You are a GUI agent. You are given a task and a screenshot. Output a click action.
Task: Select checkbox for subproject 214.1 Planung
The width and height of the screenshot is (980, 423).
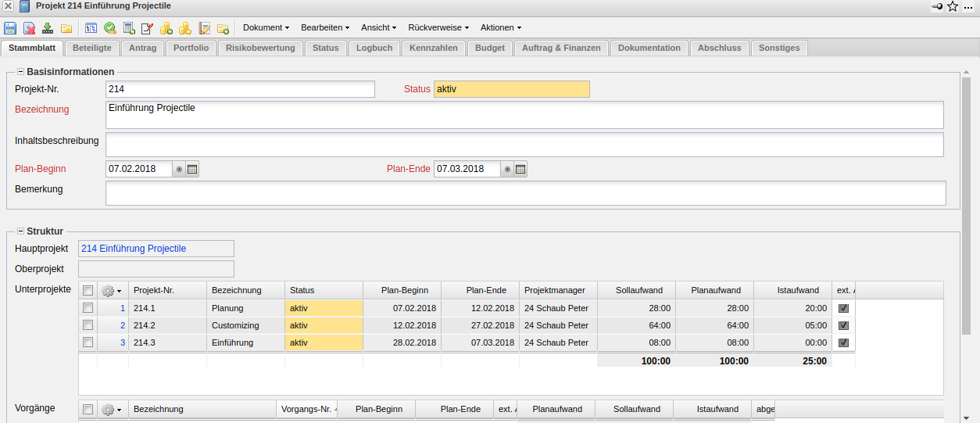88,308
